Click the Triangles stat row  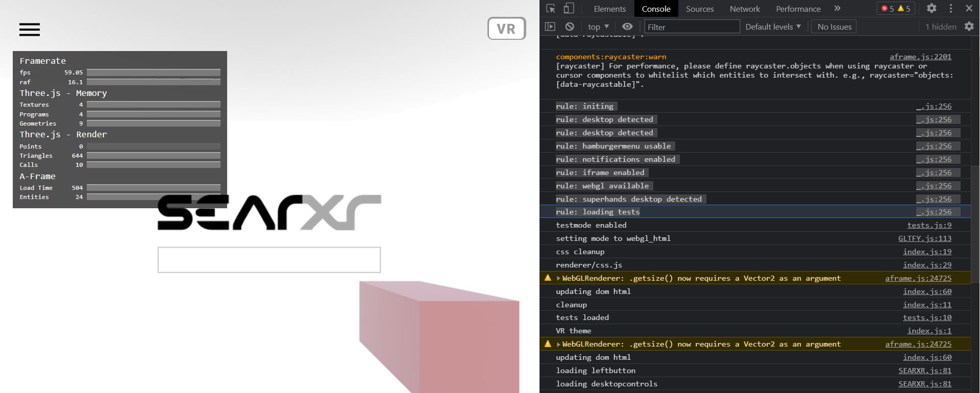[120, 156]
